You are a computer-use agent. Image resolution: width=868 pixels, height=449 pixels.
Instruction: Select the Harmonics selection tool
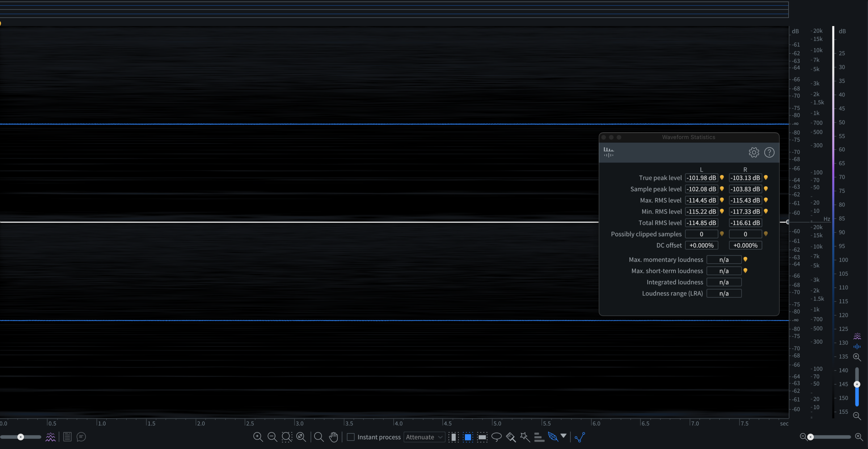tap(539, 437)
